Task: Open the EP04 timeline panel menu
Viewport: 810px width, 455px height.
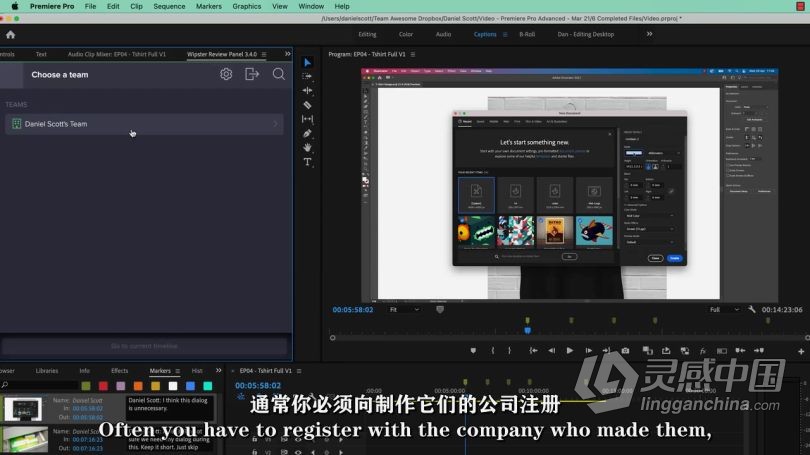Action: tap(299, 371)
